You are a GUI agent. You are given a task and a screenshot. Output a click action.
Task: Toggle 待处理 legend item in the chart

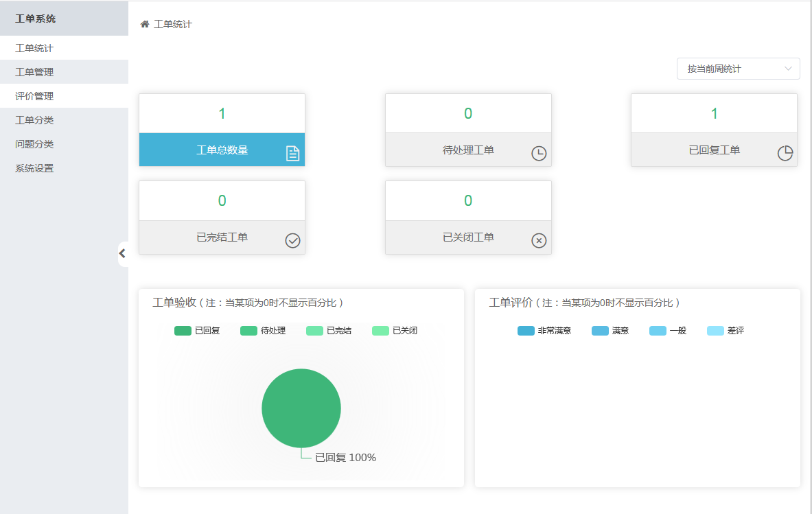(x=263, y=331)
